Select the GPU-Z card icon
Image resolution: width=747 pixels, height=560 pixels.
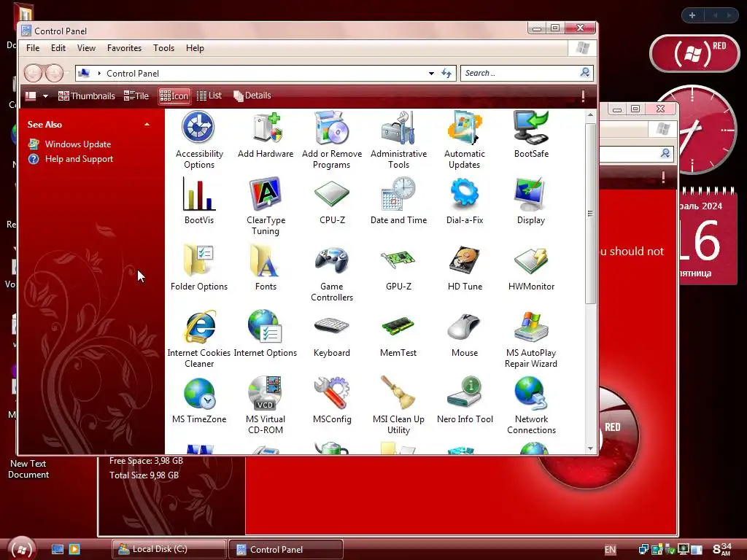pyautogui.click(x=398, y=260)
